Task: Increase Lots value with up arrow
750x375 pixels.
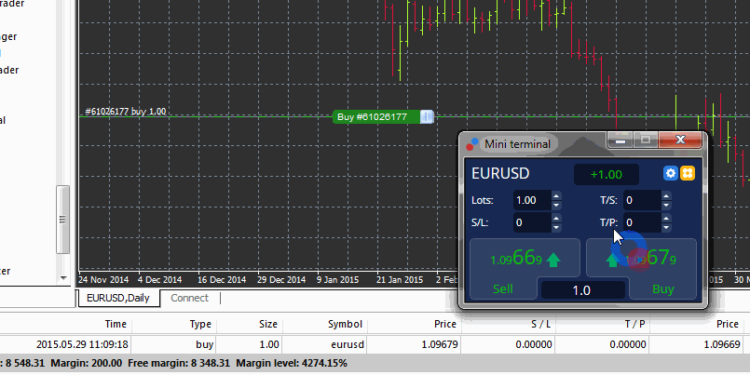Action: pos(556,196)
